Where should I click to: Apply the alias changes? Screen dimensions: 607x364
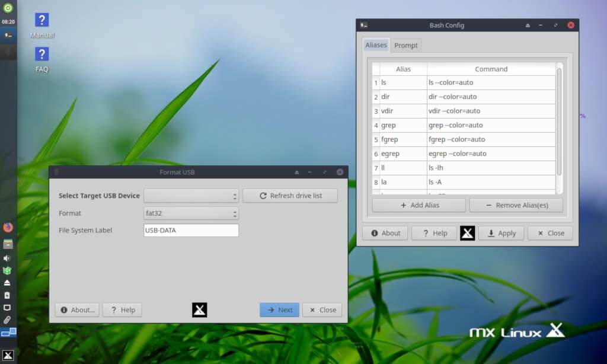pyautogui.click(x=501, y=233)
